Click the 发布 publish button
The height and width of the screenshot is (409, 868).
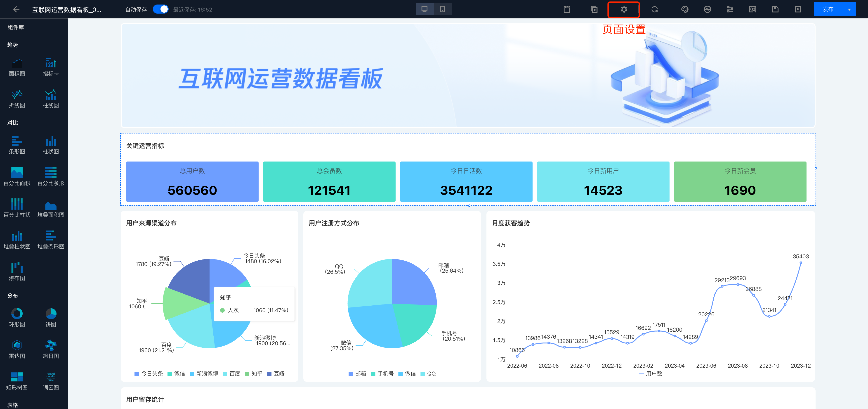[828, 10]
